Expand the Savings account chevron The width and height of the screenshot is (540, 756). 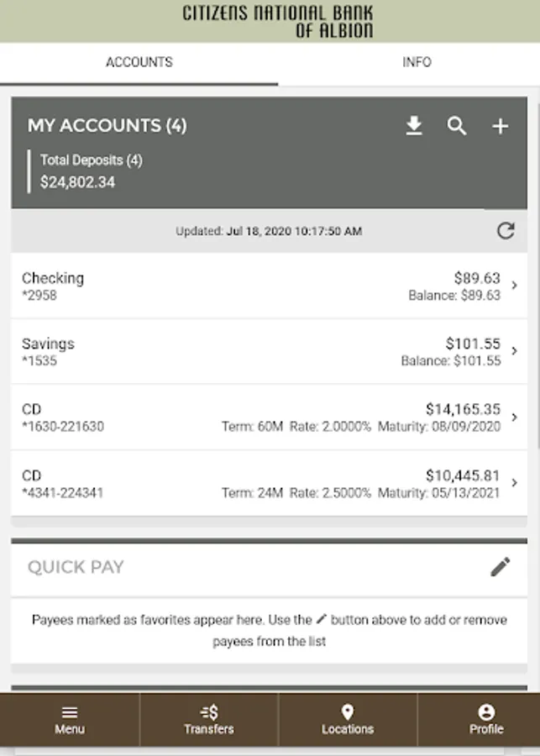[515, 351]
